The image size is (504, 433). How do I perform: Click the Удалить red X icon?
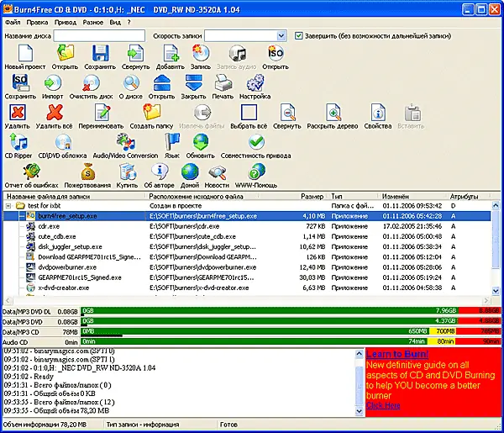coord(18,113)
